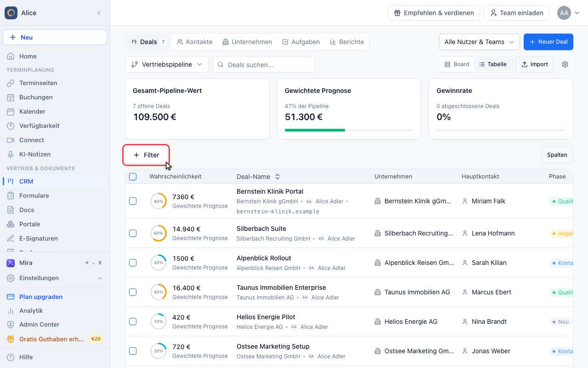Image resolution: width=588 pixels, height=368 pixels.
Task: Click the E-Signaturen pen icon
Action: (x=11, y=239)
